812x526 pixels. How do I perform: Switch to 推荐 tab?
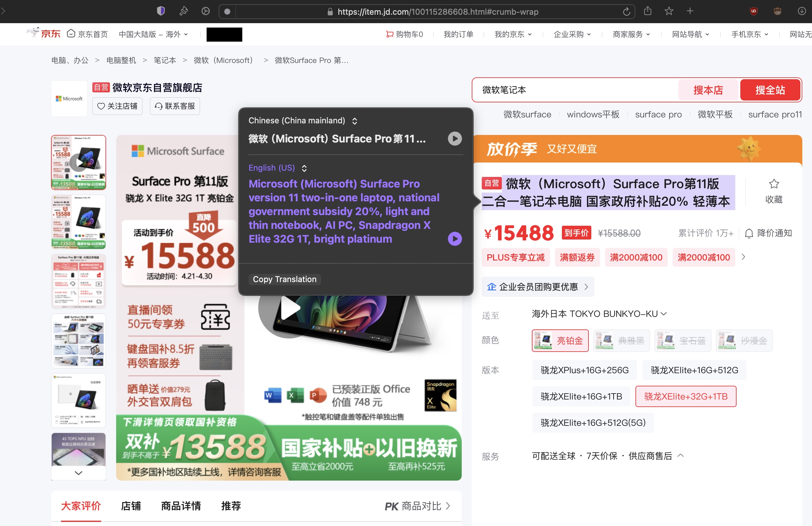231,506
